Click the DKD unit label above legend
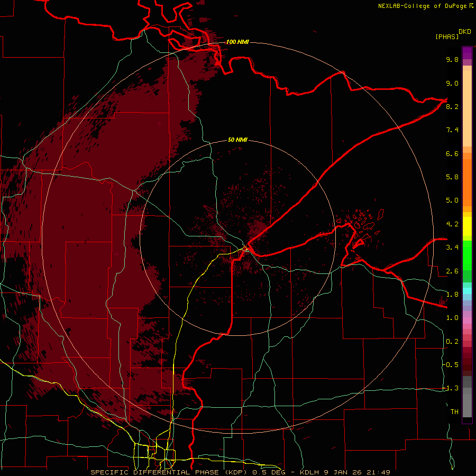 click(465, 32)
